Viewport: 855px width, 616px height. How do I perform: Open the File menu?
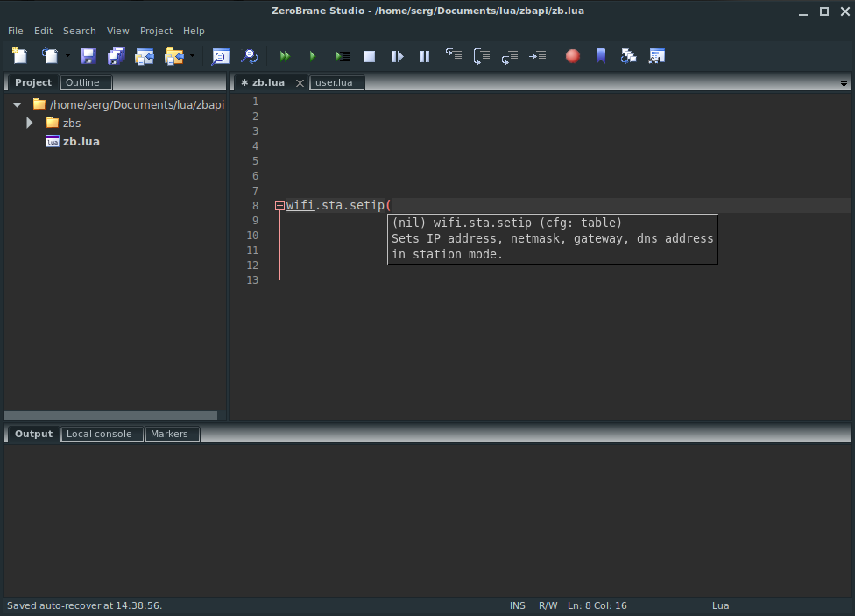click(15, 31)
